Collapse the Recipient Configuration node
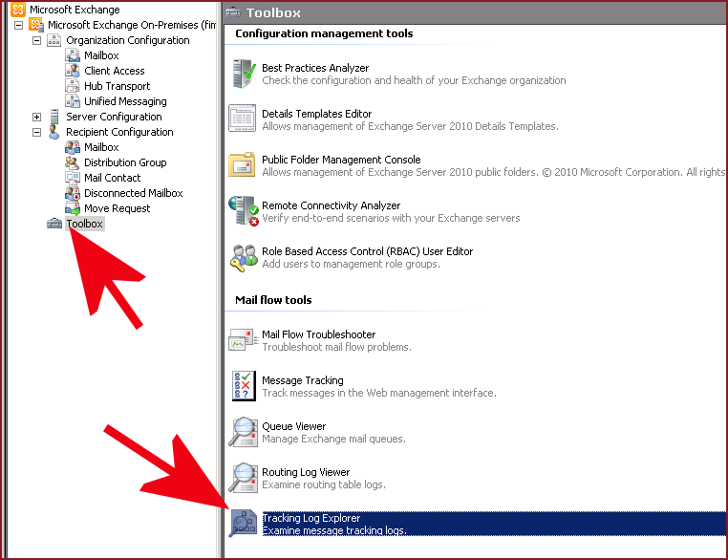This screenshot has width=728, height=560. pyautogui.click(x=36, y=132)
